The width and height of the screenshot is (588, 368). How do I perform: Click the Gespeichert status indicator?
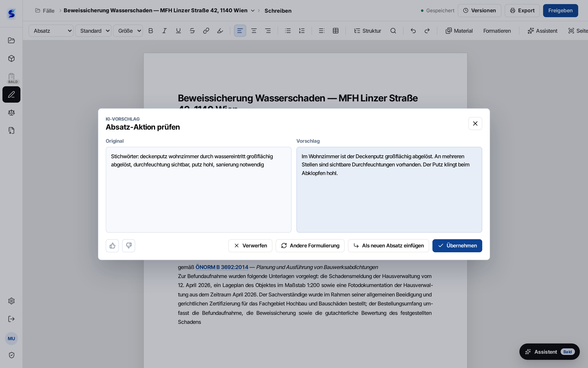[x=437, y=10]
